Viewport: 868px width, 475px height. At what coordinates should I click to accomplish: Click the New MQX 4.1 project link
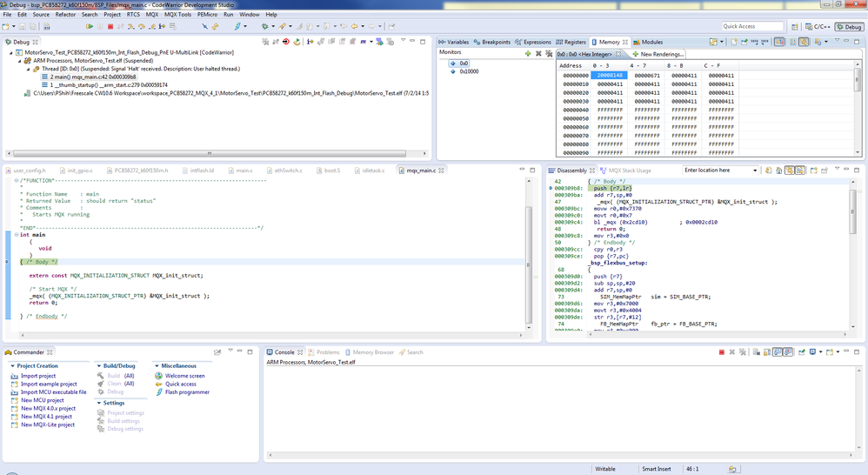pos(47,417)
